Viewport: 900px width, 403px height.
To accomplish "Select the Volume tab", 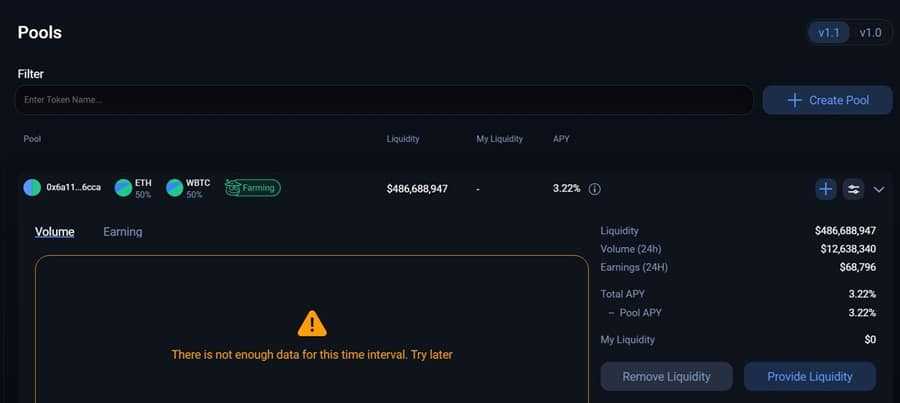I will point(55,232).
